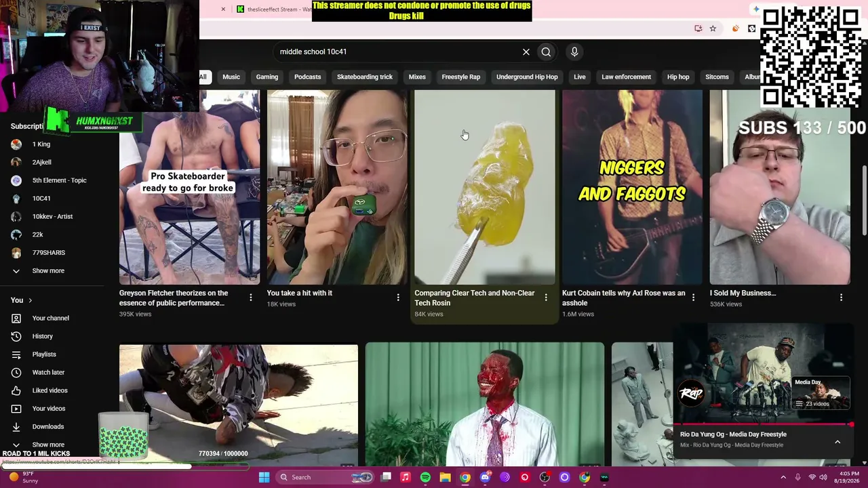Filter results by Freestyle Rap
Viewport: 868px width, 488px height.
click(461, 77)
